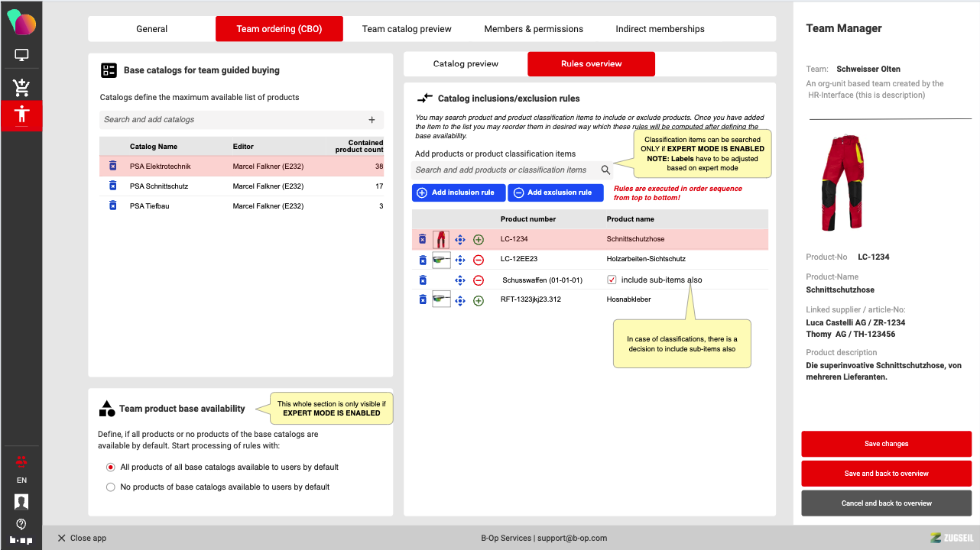Click the plus icon to add catalog
980x550 pixels.
[x=372, y=120]
